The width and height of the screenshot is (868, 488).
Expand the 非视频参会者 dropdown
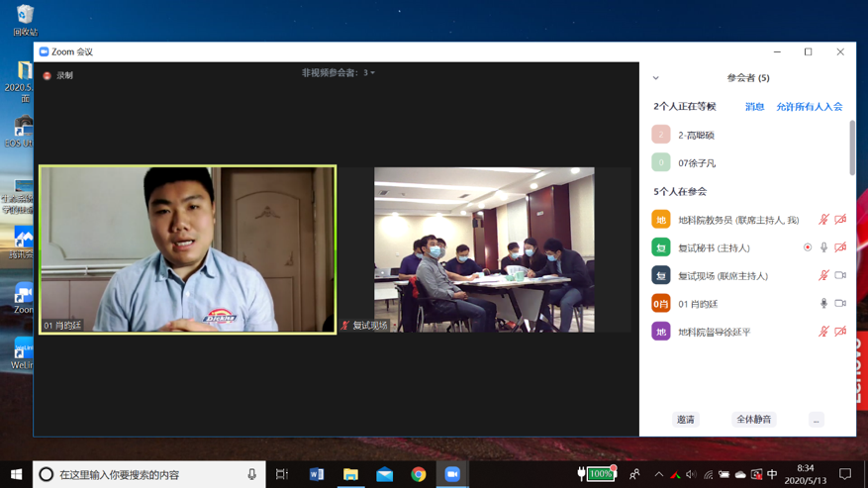point(338,73)
